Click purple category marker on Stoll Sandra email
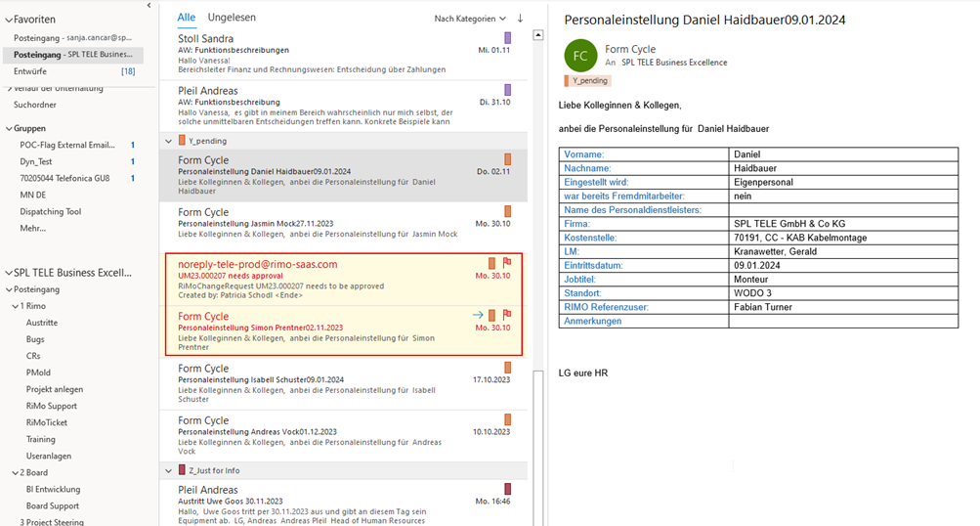 [507, 38]
